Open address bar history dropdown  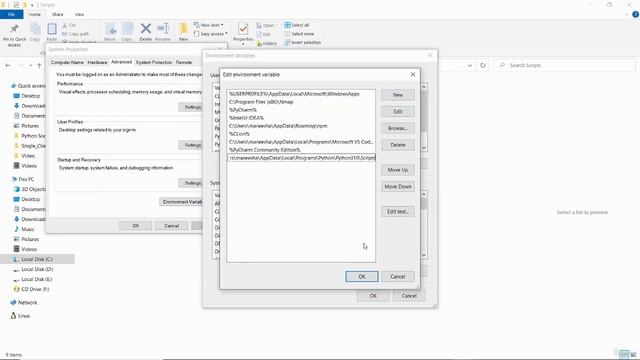coord(470,65)
